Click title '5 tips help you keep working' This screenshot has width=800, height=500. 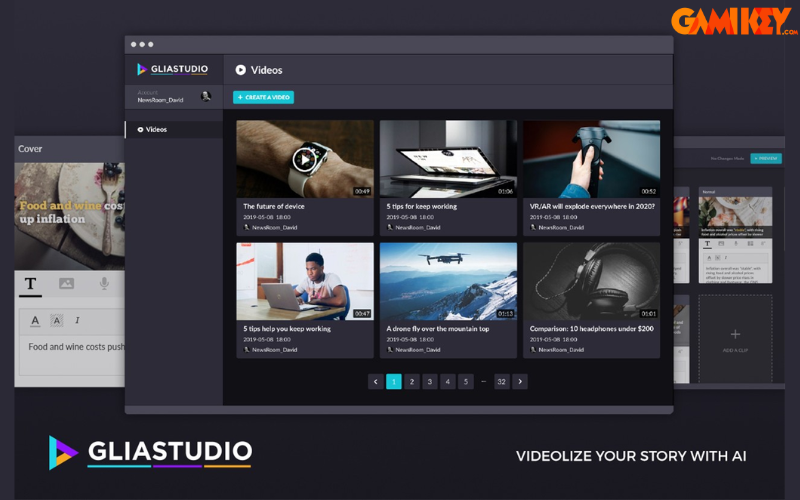pos(287,329)
